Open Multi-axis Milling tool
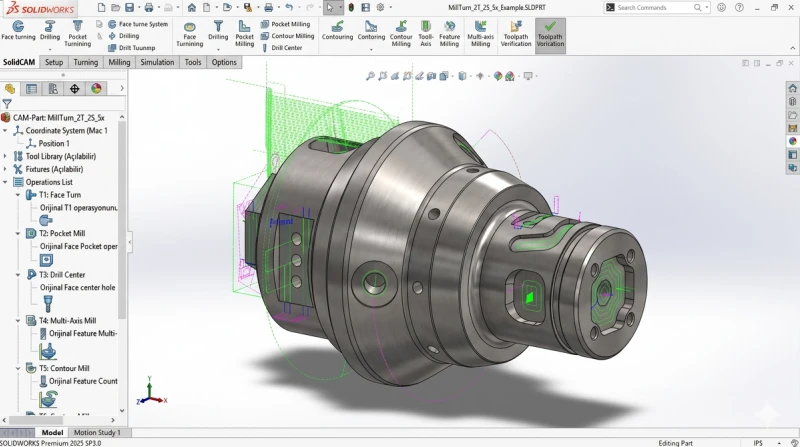Screen dimensions: 800x447 (x=480, y=34)
